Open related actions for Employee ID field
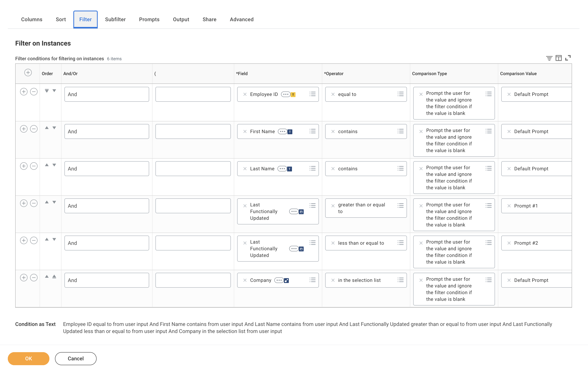The height and width of the screenshot is (370, 588). point(285,94)
